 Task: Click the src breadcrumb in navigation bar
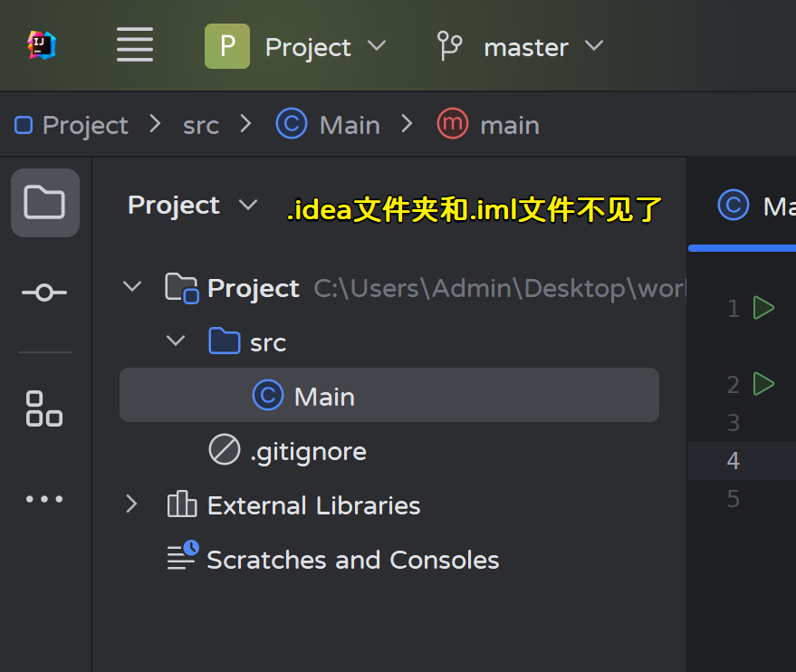(x=201, y=125)
